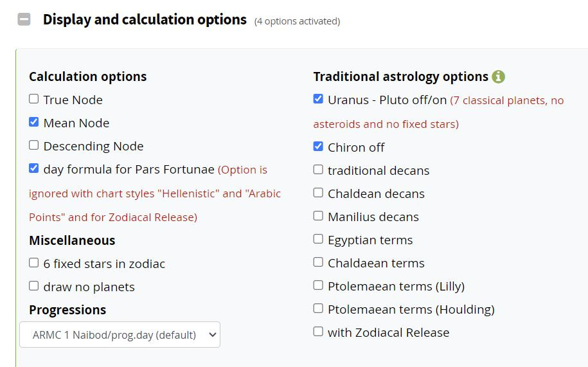Enable the True Node checkbox
Screen dimensions: 588x367
tap(34, 99)
